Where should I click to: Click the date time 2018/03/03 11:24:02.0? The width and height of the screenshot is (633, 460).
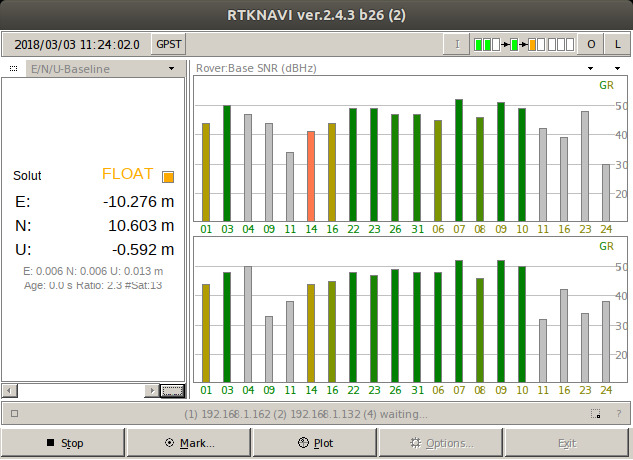(77, 44)
